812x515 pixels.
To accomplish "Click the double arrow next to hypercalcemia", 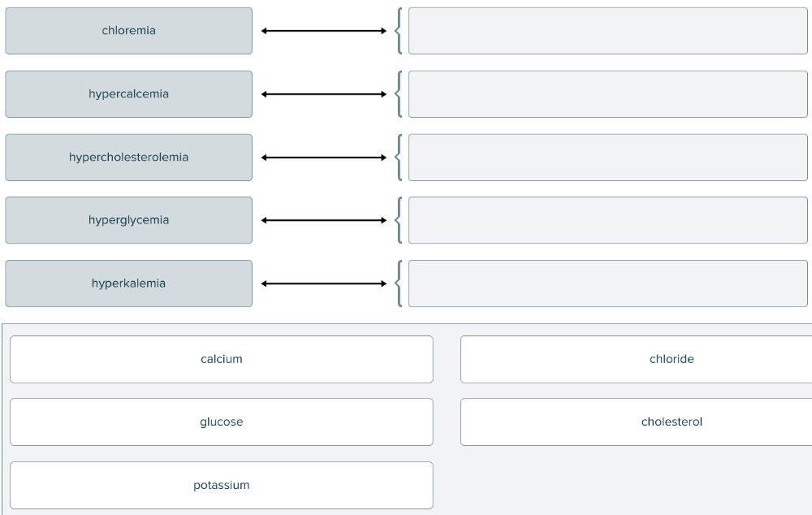I will tap(324, 94).
